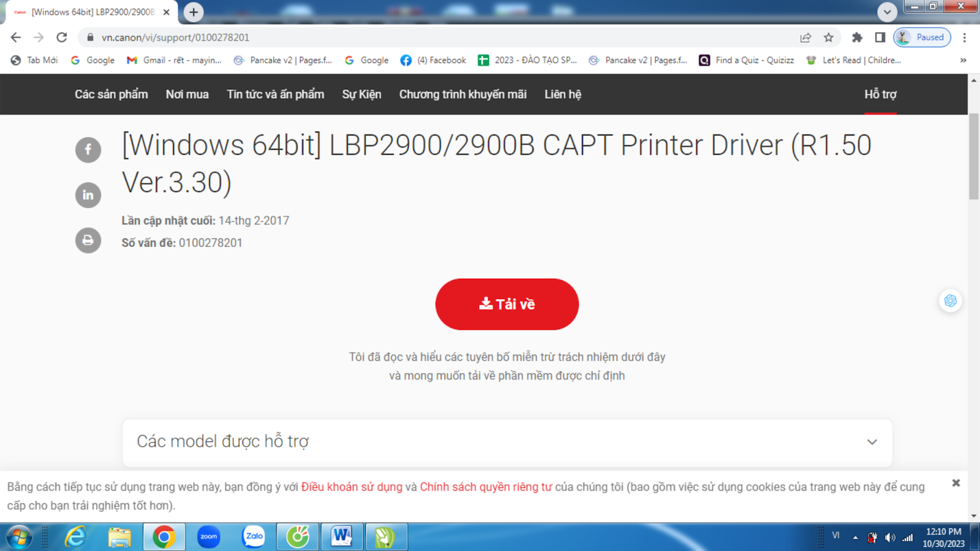Select the Hỗ trợ tab

pyautogui.click(x=880, y=94)
